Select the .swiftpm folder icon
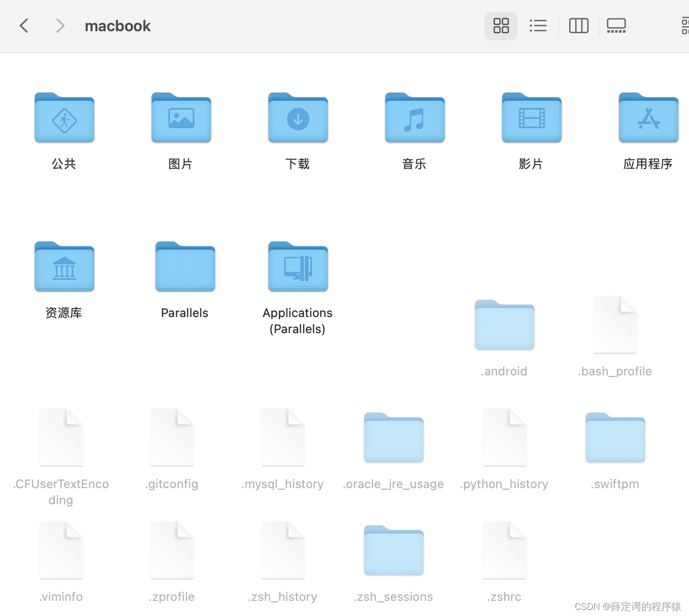This screenshot has width=689, height=616. [x=615, y=438]
